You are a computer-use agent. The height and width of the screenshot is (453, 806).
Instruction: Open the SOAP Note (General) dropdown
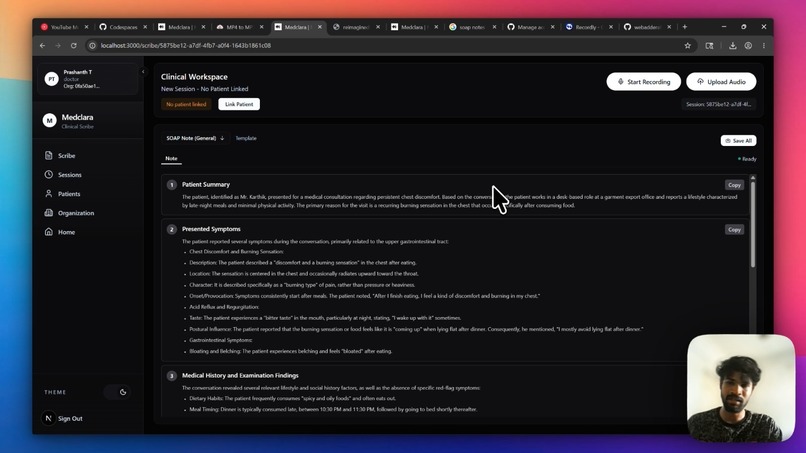[x=195, y=138]
